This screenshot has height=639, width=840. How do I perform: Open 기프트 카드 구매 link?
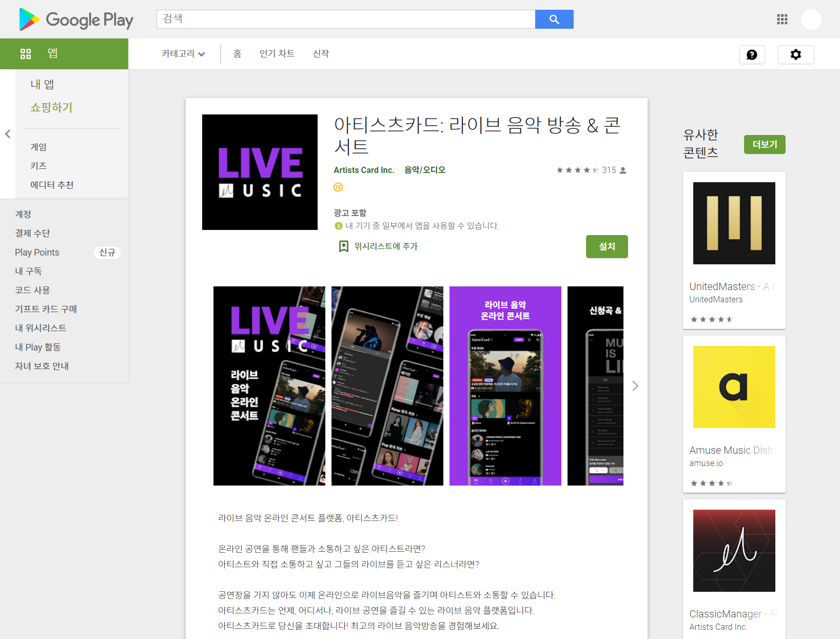coord(46,309)
